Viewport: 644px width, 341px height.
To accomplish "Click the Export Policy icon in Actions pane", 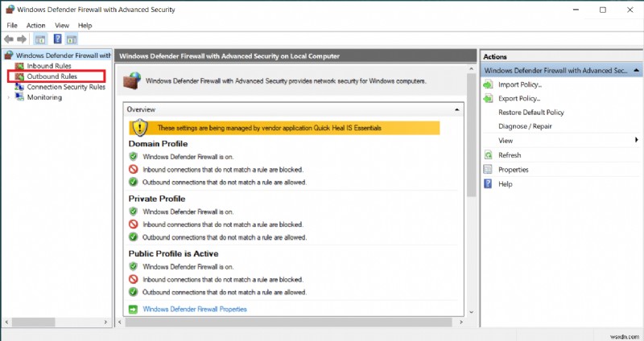I will coord(489,98).
